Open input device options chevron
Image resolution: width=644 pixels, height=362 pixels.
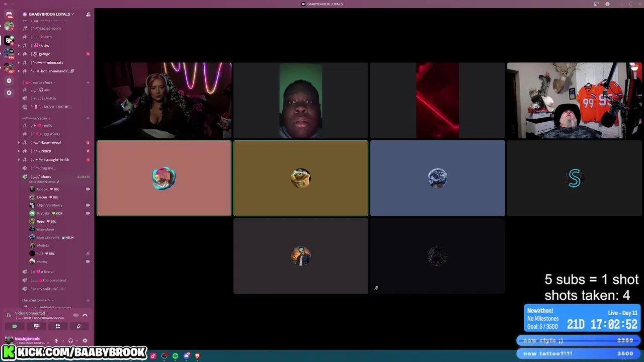pos(62,340)
